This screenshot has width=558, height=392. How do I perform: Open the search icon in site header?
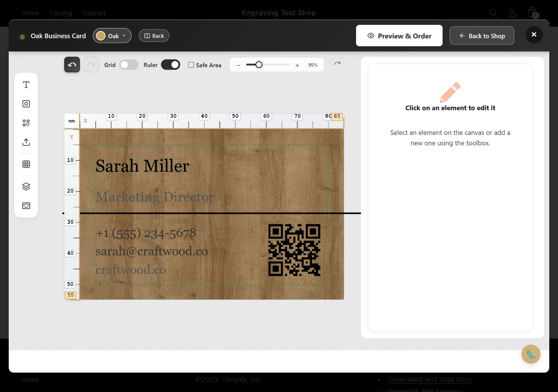pyautogui.click(x=493, y=13)
